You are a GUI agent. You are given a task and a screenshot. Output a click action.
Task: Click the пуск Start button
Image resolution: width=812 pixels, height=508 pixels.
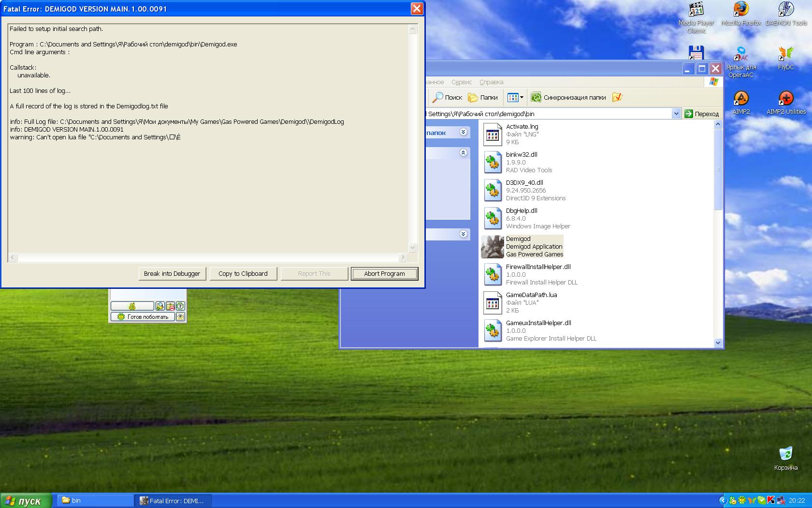[25, 501]
